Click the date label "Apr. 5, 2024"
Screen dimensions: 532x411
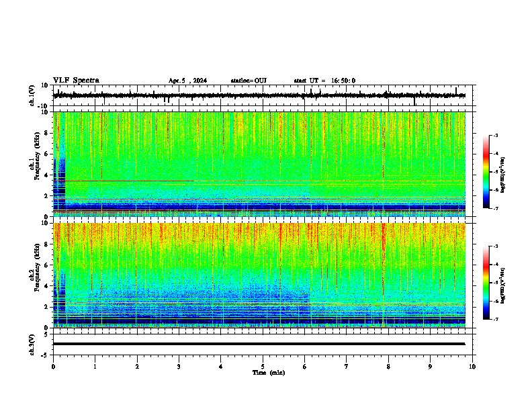tap(187, 81)
